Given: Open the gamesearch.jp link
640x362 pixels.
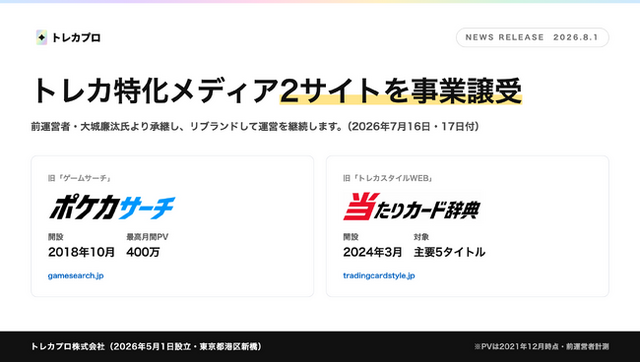Looking at the screenshot, I should (x=76, y=275).
